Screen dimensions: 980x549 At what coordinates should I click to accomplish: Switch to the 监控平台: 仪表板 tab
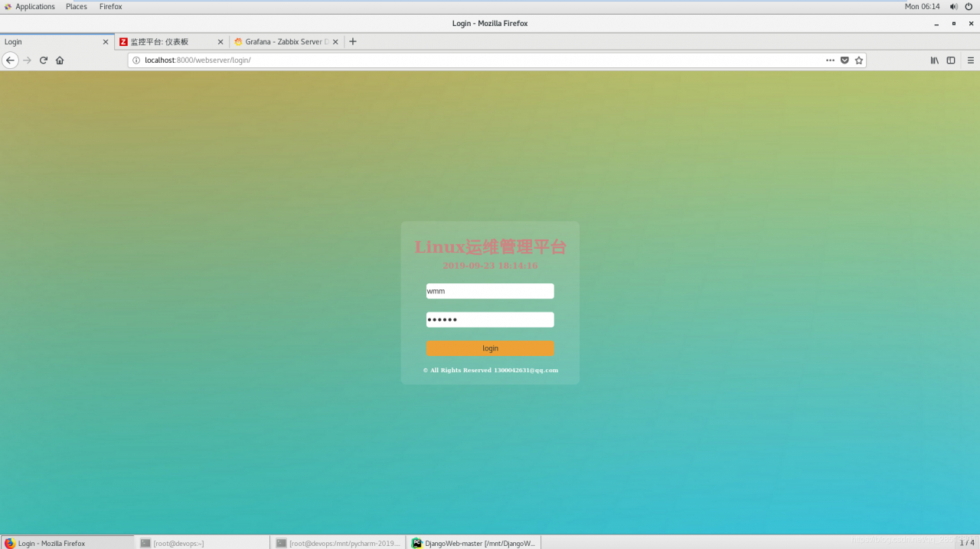tap(172, 41)
